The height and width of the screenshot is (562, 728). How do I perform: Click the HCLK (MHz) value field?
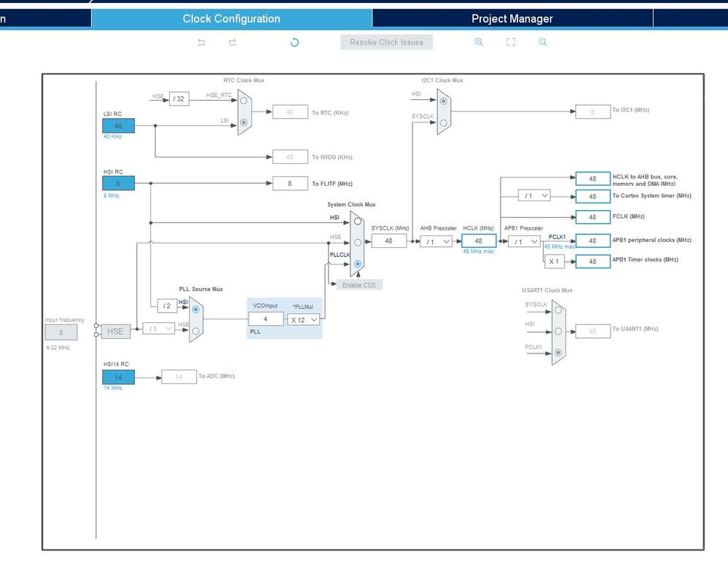(479, 241)
